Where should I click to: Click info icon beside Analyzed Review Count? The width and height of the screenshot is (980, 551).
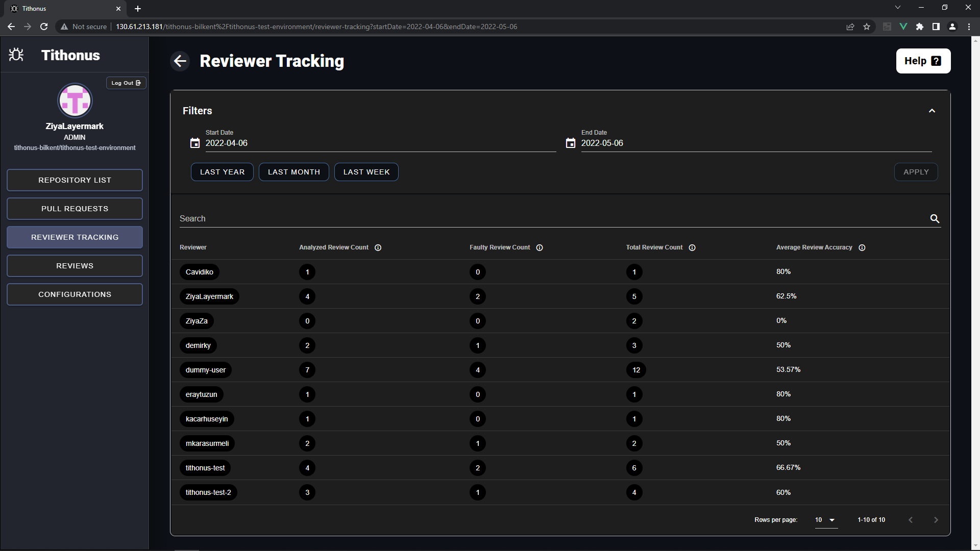(378, 247)
